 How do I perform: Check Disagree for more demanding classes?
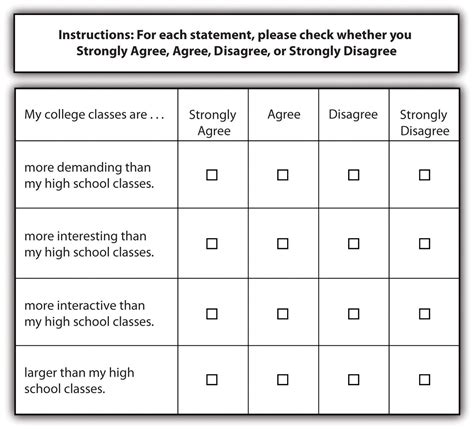pyautogui.click(x=354, y=175)
